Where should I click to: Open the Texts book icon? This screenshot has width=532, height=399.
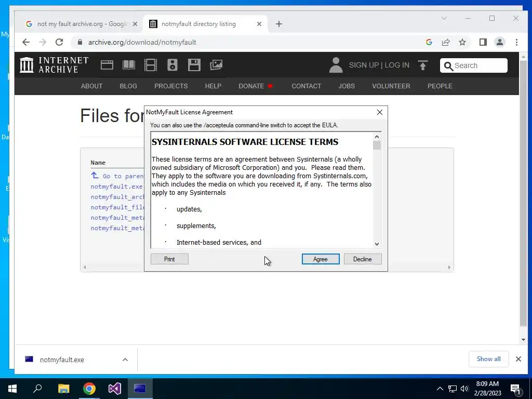click(x=129, y=65)
